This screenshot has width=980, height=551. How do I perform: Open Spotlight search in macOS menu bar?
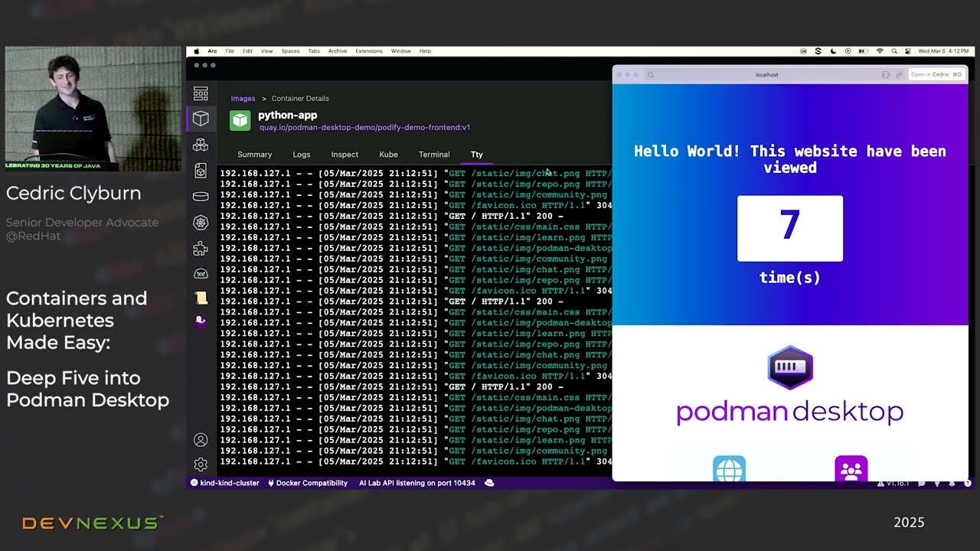894,51
